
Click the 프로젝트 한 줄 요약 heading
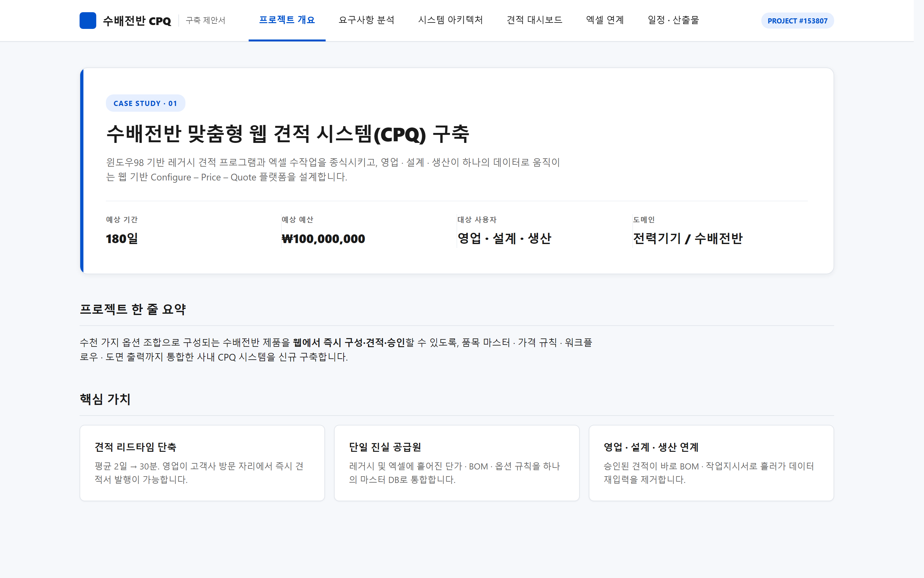[133, 309]
